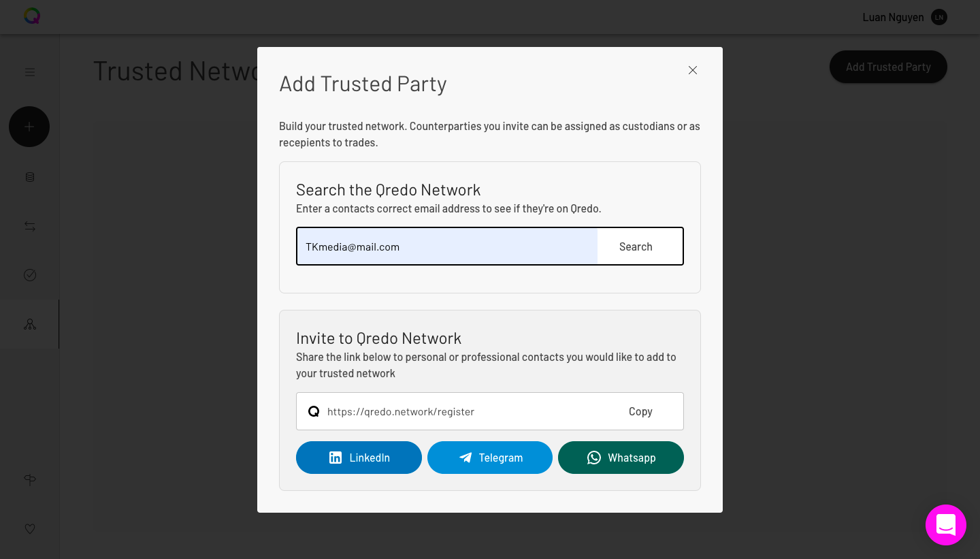
Task: Open the checkmark approvals icon in sidebar
Action: tap(30, 275)
